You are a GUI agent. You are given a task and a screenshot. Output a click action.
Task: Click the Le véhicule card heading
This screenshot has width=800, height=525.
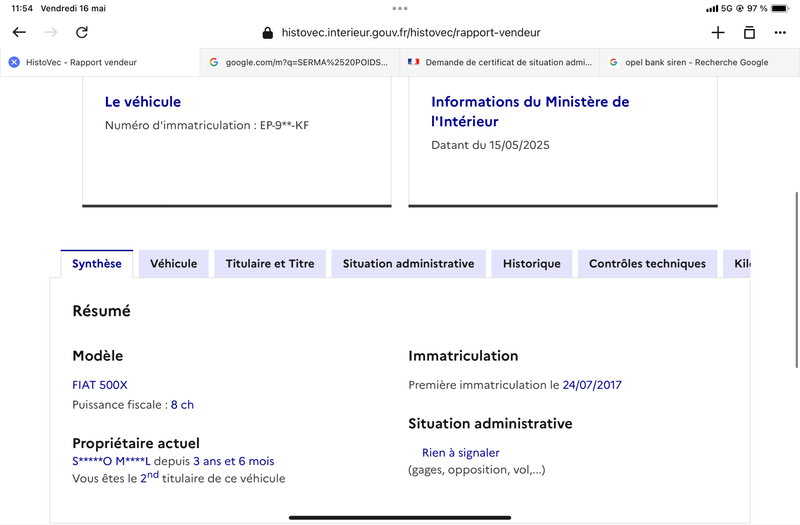[143, 102]
